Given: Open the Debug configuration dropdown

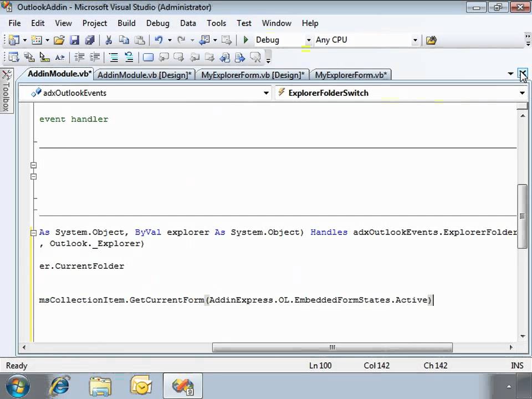Looking at the screenshot, I should 308,40.
